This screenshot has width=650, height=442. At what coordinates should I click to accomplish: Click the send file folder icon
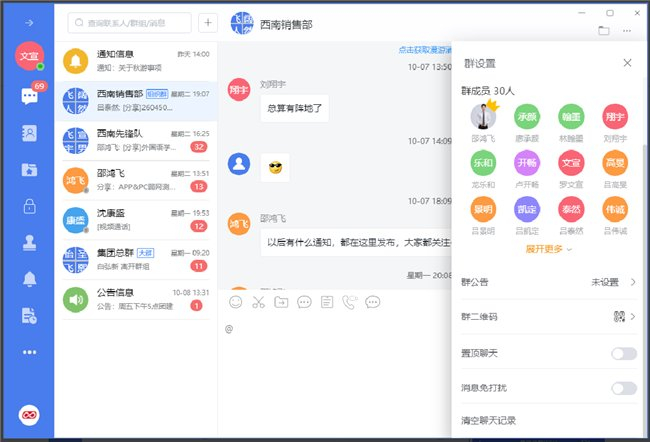[281, 302]
